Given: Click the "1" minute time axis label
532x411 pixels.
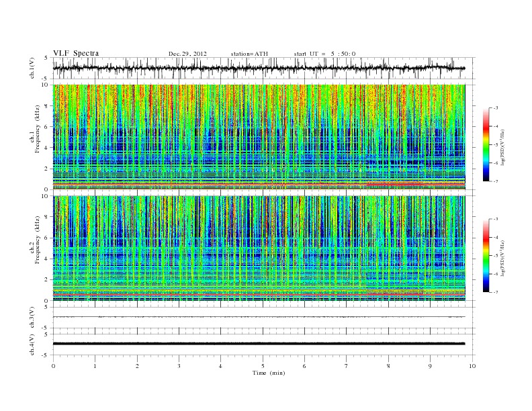Looking at the screenshot, I should tap(95, 366).
